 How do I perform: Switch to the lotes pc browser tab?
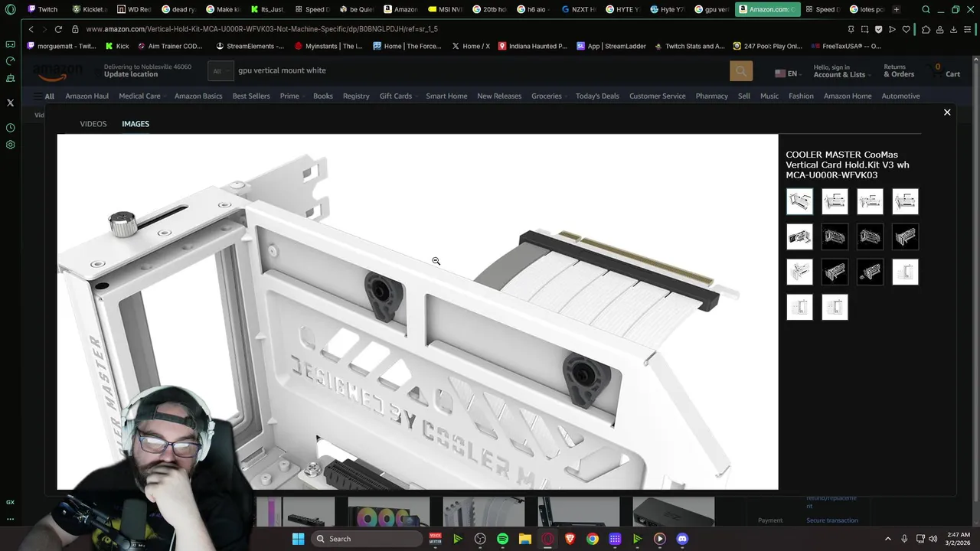click(866, 10)
